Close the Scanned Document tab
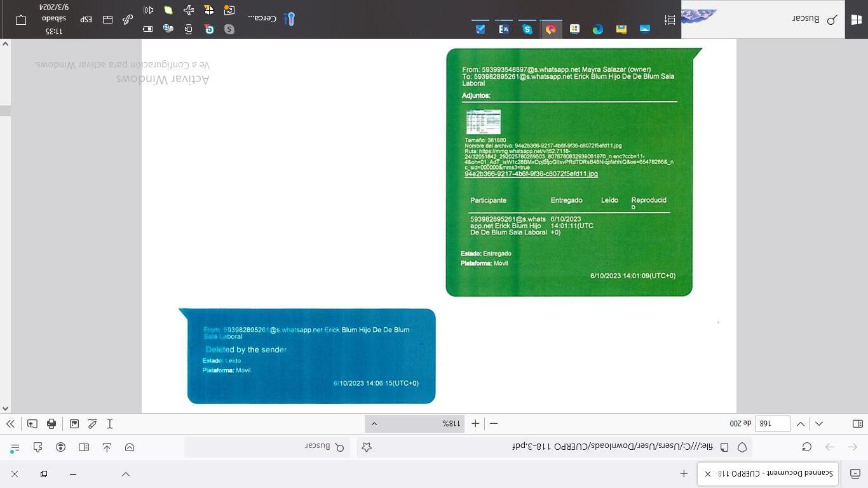Viewport: 868px width, 488px height. pos(708,474)
